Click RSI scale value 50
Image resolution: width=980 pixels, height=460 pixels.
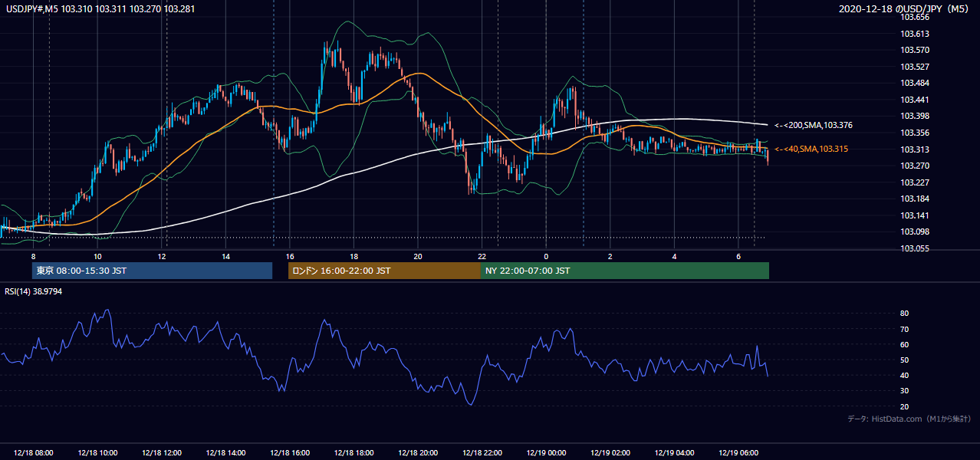coord(905,360)
